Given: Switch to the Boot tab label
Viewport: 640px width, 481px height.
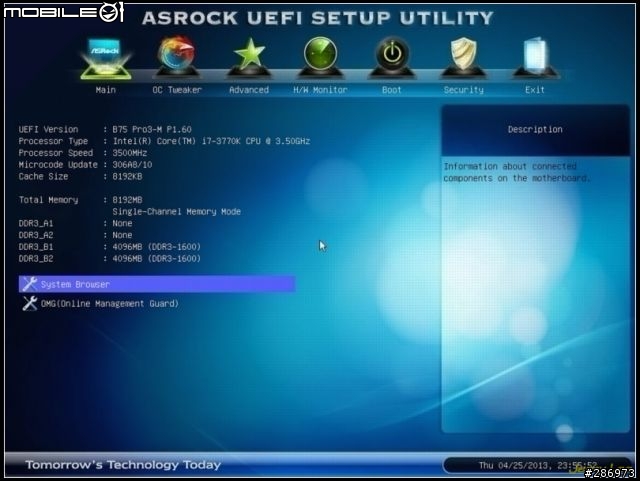Looking at the screenshot, I should pos(392,90).
